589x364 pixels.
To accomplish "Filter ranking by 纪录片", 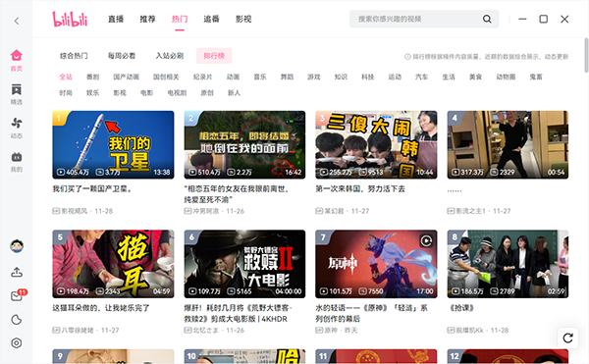I will [x=203, y=77].
